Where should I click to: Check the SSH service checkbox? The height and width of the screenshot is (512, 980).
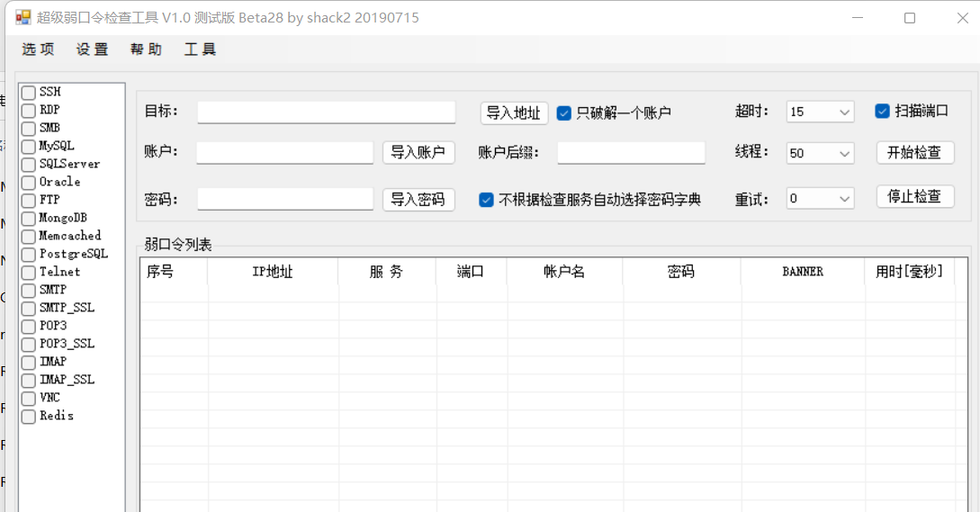[x=28, y=93]
